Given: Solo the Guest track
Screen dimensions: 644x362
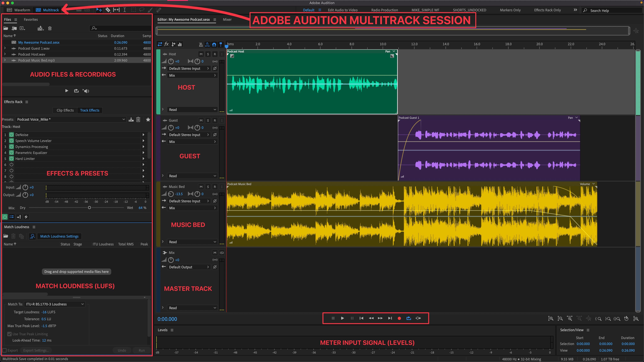Looking at the screenshot, I should tap(208, 120).
